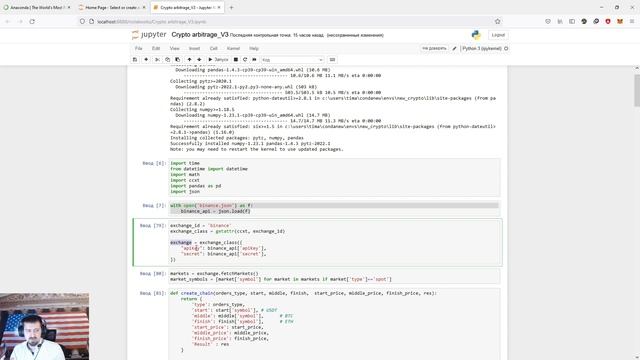Viewport: 640px width, 360px height.
Task: Open the Edit menu
Action: point(156,48)
